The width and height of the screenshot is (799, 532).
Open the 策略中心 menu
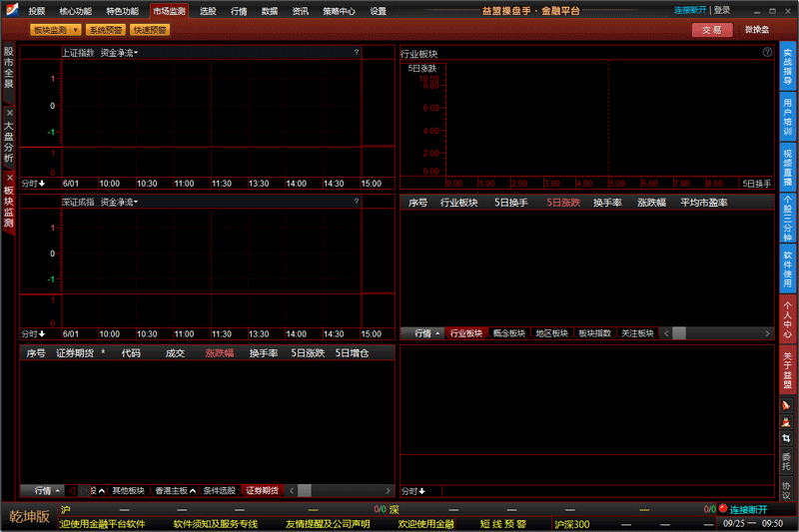339,11
